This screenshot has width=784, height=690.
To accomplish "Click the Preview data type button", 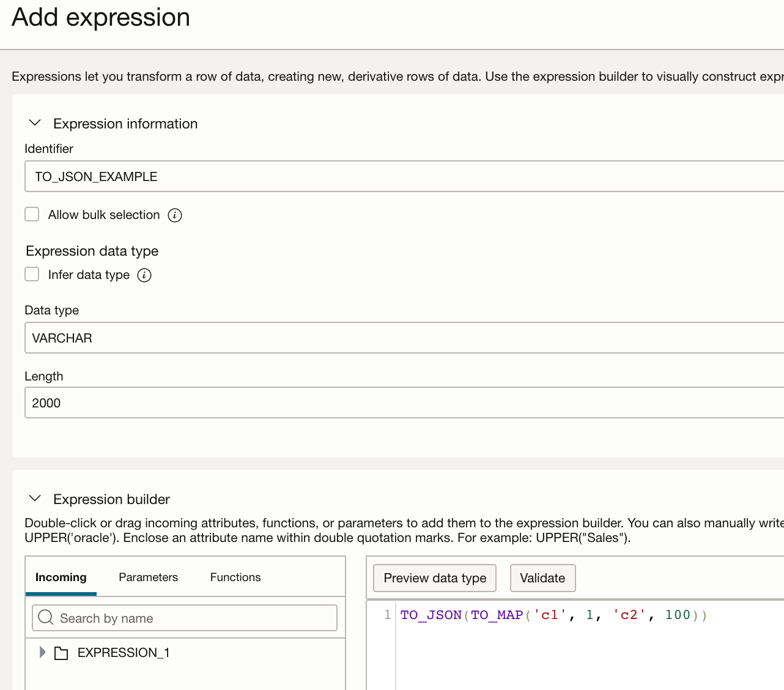I will (x=435, y=578).
